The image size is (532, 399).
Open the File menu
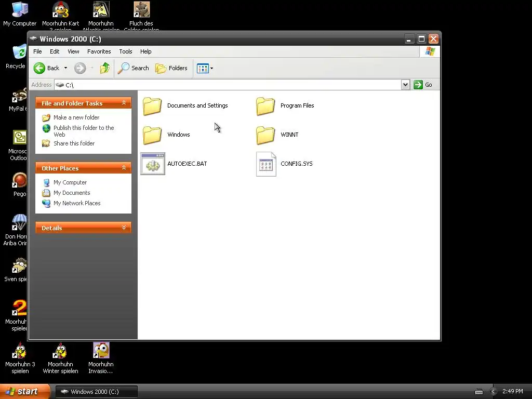[x=37, y=51]
